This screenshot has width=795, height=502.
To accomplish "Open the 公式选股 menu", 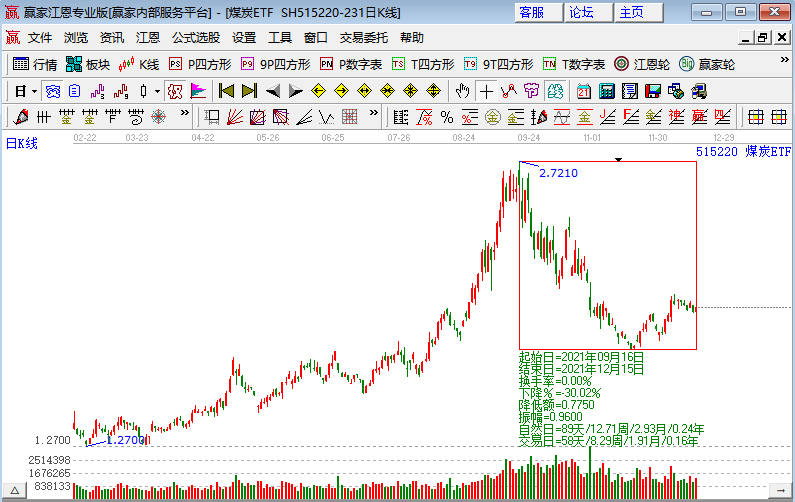I will (x=196, y=38).
